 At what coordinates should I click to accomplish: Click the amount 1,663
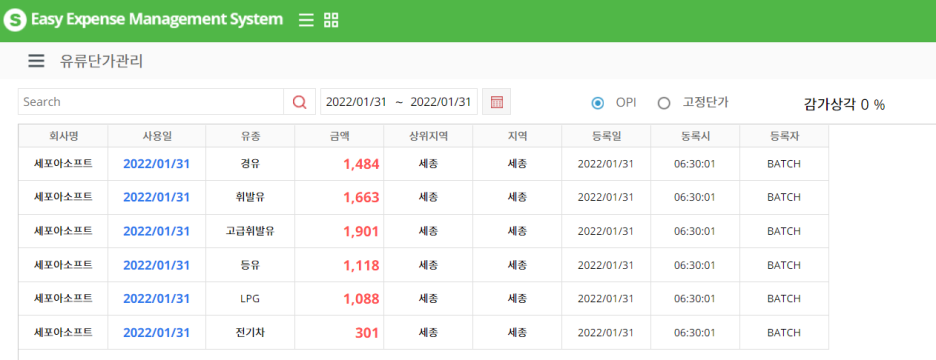(x=361, y=198)
